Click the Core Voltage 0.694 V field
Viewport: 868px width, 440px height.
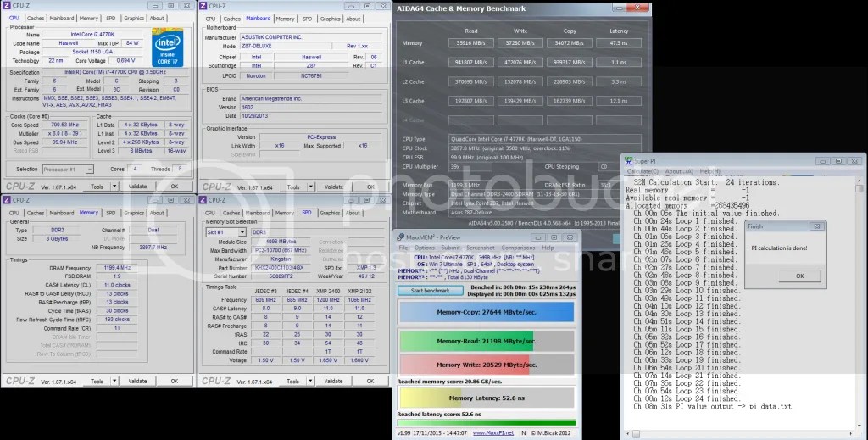[x=125, y=61]
